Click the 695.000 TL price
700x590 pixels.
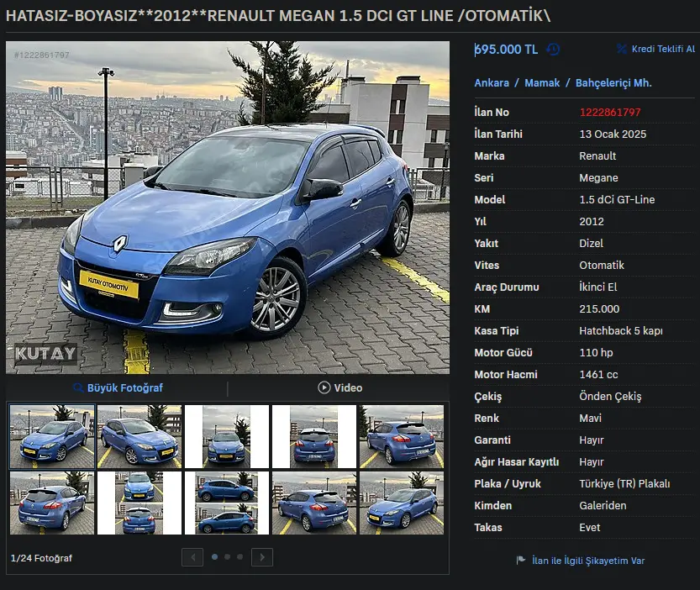click(506, 49)
